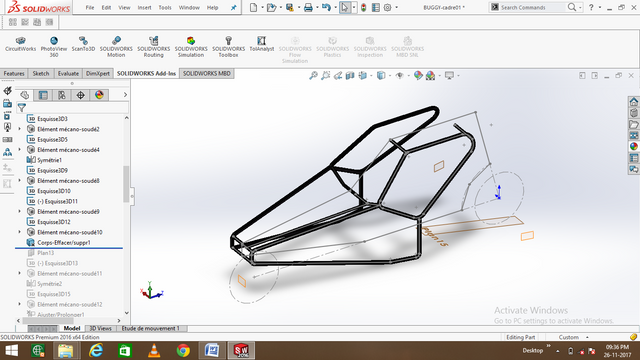Open SOLIDWORKS Resources in task pane
Image resolution: width=640 pixels, height=360 pixels.
point(633,101)
